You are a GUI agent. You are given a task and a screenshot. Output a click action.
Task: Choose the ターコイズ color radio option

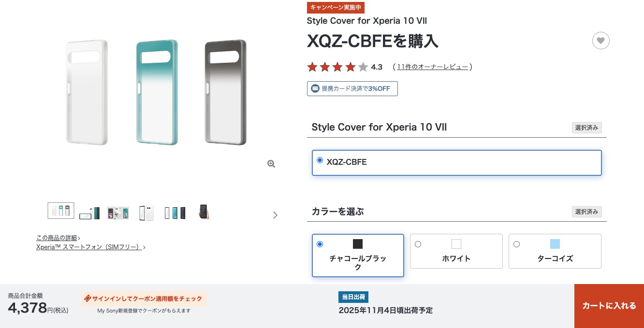tap(516, 244)
